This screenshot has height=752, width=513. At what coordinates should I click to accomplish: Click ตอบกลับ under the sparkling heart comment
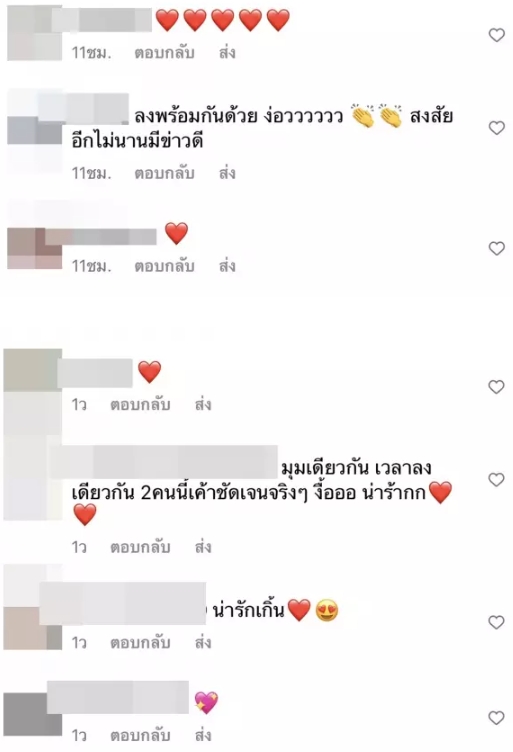[x=140, y=735]
